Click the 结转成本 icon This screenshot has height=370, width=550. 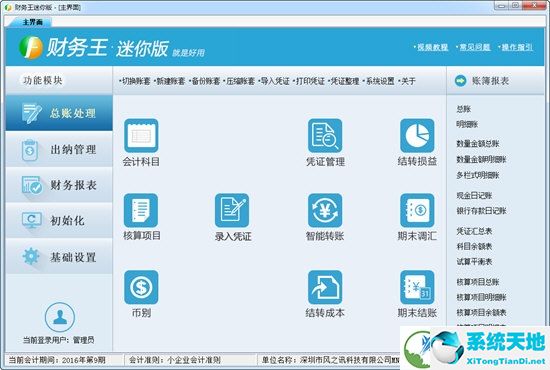tap(325, 287)
